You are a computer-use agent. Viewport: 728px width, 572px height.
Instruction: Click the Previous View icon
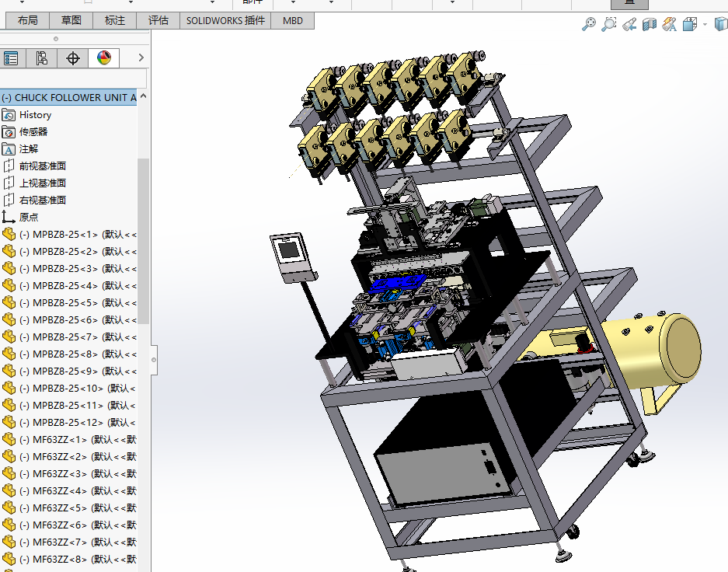click(x=629, y=24)
